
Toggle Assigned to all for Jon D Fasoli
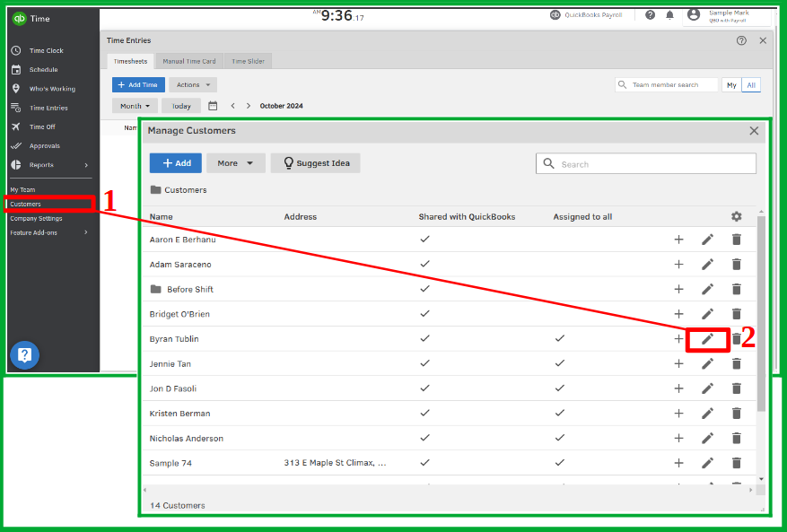pos(559,388)
